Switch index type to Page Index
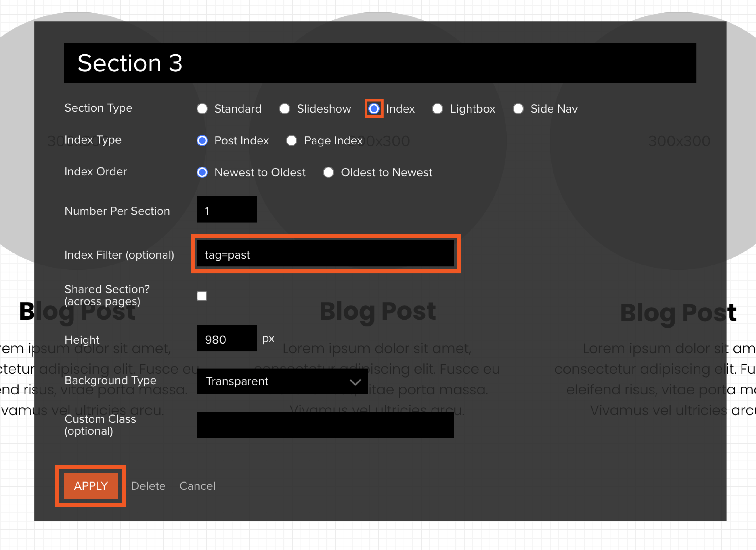This screenshot has height=550, width=756. (291, 140)
